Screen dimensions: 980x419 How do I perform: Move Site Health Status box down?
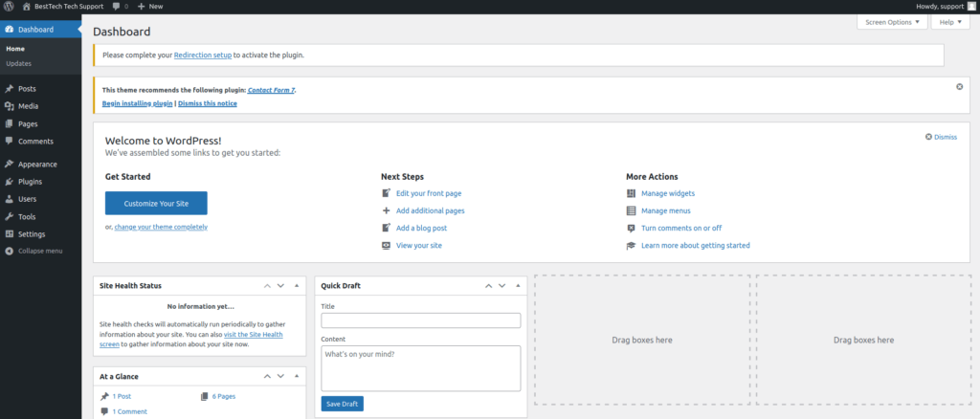280,285
